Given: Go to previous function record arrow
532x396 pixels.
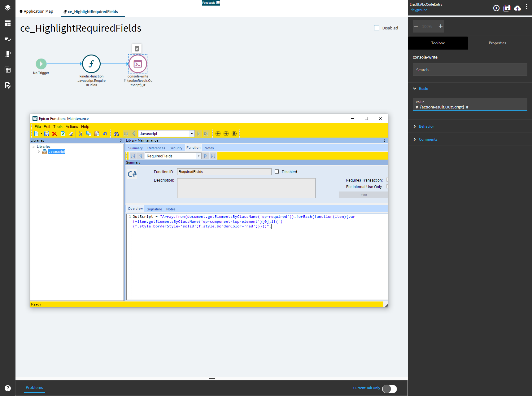Looking at the screenshot, I should click(141, 156).
